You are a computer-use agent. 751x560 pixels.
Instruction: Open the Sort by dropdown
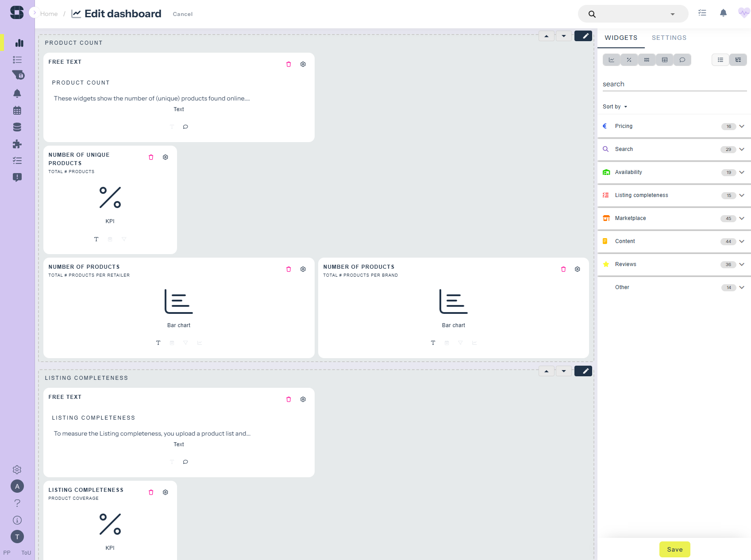point(615,107)
